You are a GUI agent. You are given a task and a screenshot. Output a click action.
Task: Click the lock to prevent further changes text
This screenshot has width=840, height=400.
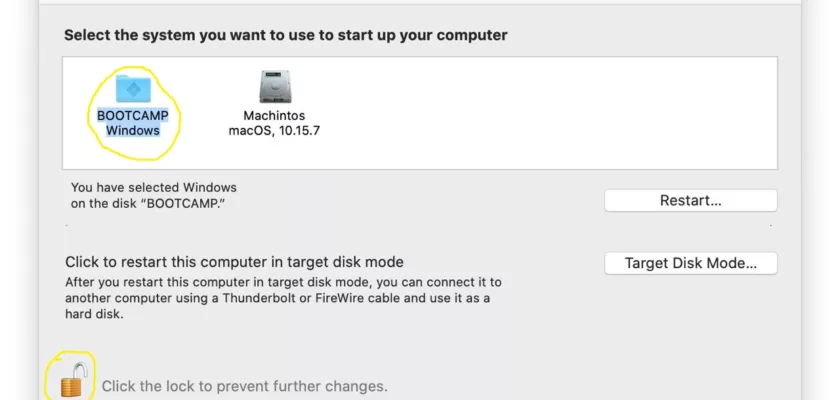tap(244, 386)
